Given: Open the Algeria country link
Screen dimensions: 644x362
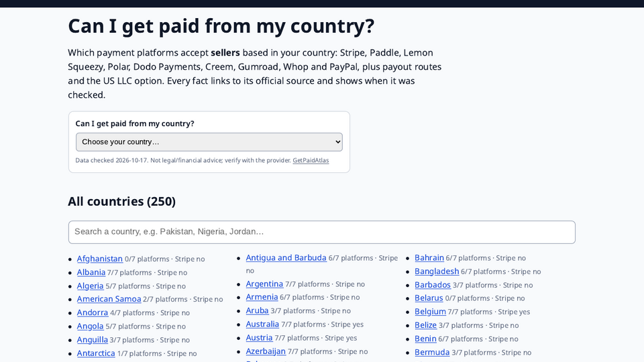Looking at the screenshot, I should tap(91, 286).
